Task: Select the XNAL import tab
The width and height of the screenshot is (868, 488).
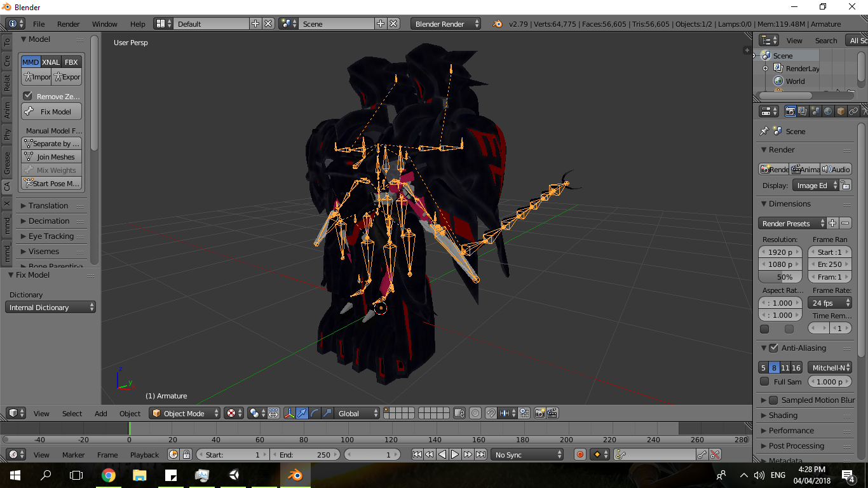Action: click(x=51, y=62)
